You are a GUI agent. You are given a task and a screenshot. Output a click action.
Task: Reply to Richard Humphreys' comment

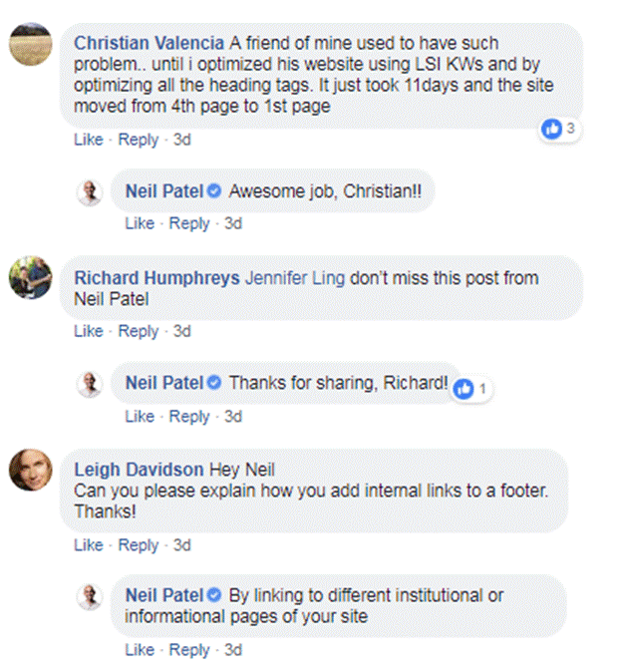[138, 332]
